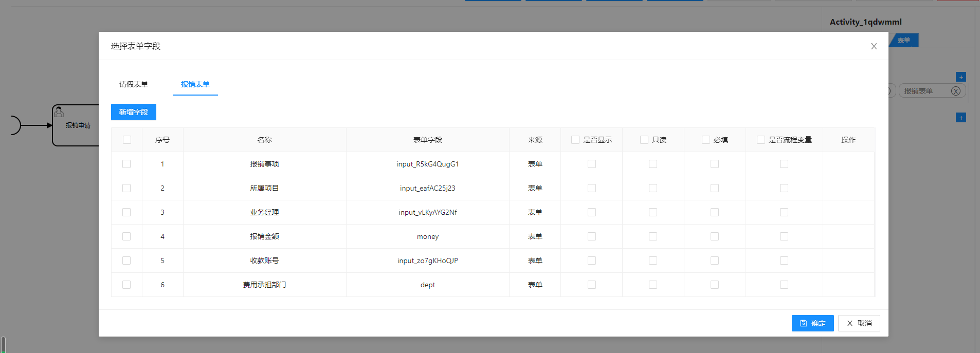The height and width of the screenshot is (353, 980).
Task: Cancel dialog with 取消 button
Action: (859, 323)
